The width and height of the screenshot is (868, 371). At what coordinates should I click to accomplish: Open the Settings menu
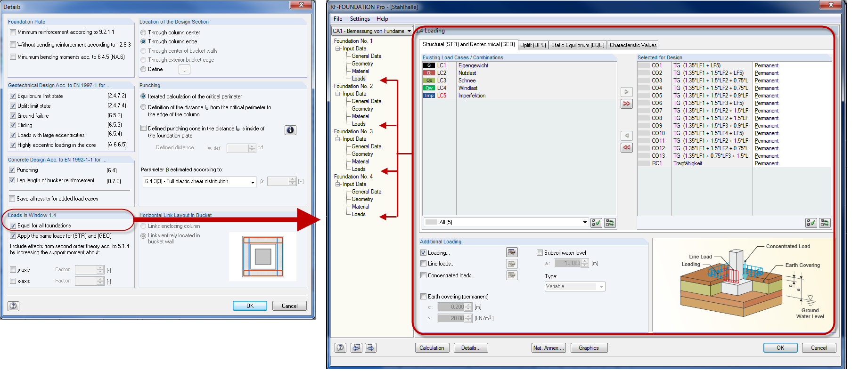click(x=360, y=19)
